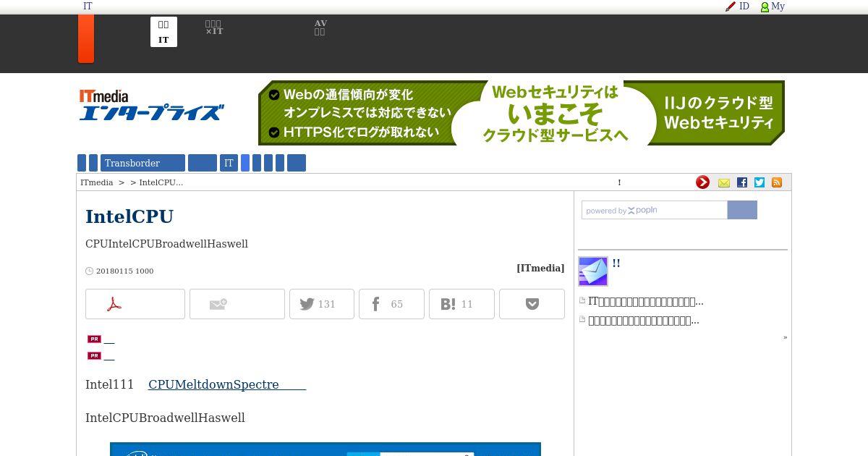Viewport: 868px width, 456px height.
Task: Open the red arrow icon in breadcrumb bar
Action: coord(702,182)
